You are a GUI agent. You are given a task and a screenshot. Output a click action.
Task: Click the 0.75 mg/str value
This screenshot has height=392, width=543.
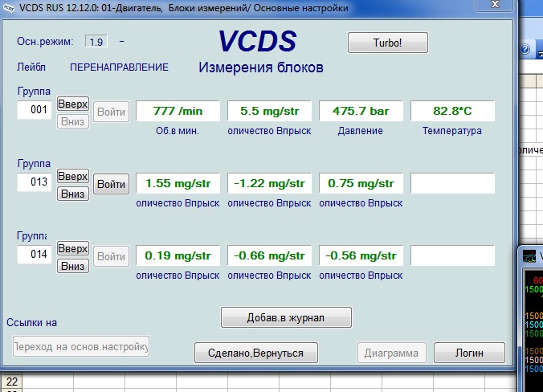coord(361,183)
